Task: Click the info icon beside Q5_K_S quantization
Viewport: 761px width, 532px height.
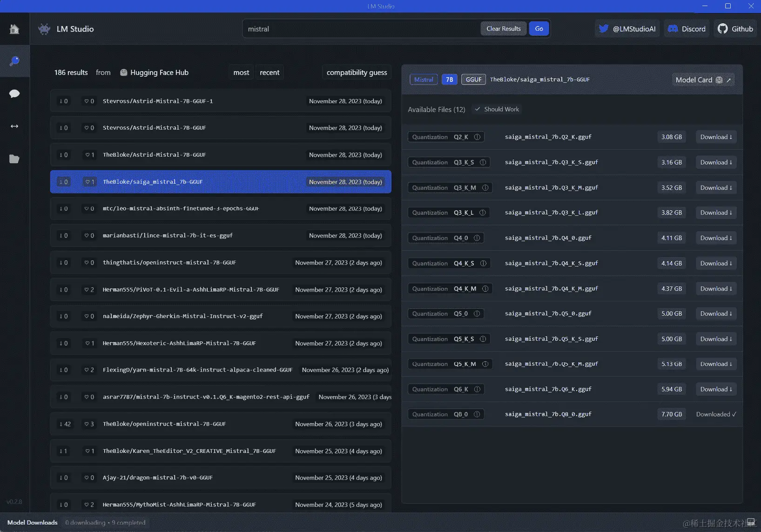Action: (x=483, y=339)
